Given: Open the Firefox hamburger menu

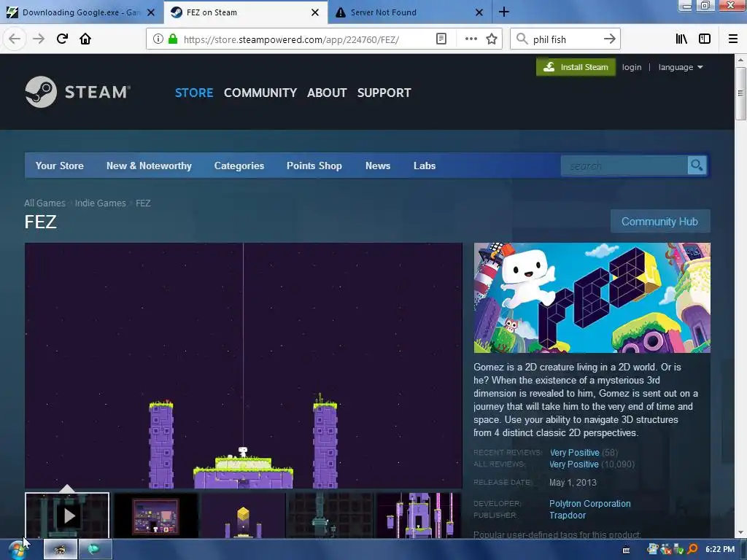Looking at the screenshot, I should [x=732, y=39].
